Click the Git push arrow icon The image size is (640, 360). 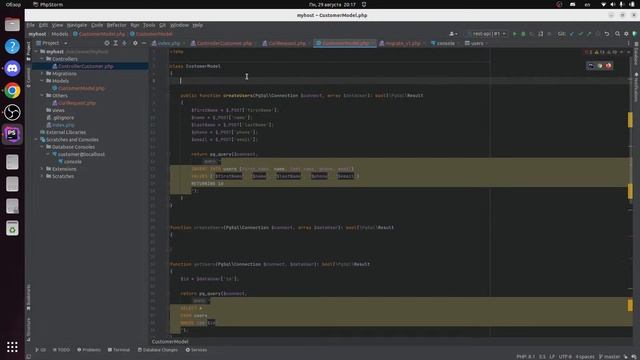click(589, 34)
